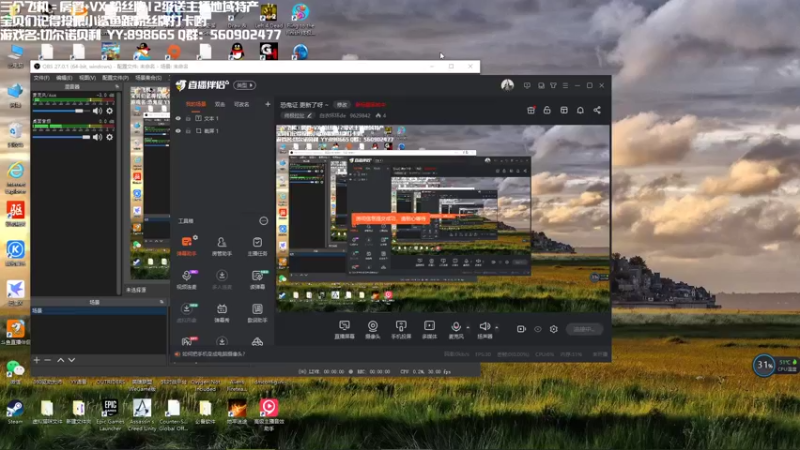Screen dimensions: 800x450
Task: Open the 视频连麦 tool
Action: click(x=187, y=279)
